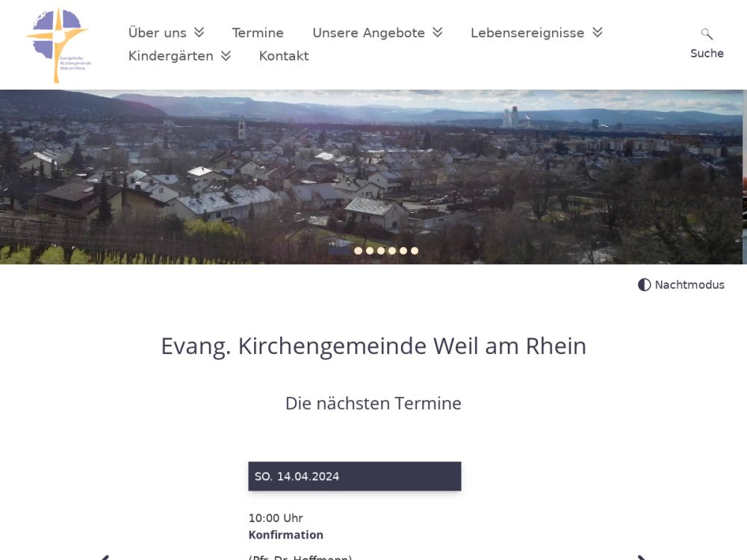
Task: Expand the Kindergärten chevron
Action: coord(226,56)
